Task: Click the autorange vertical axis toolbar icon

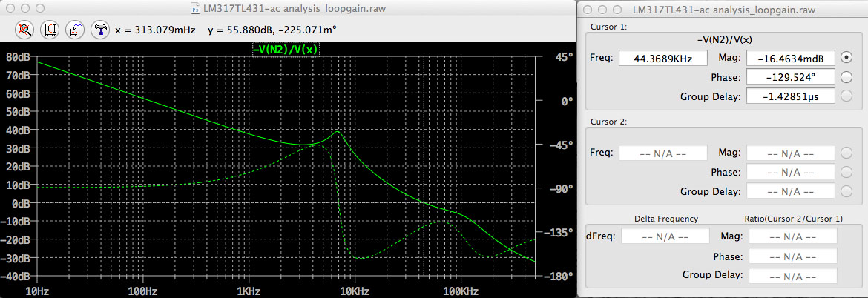Action: (x=49, y=30)
